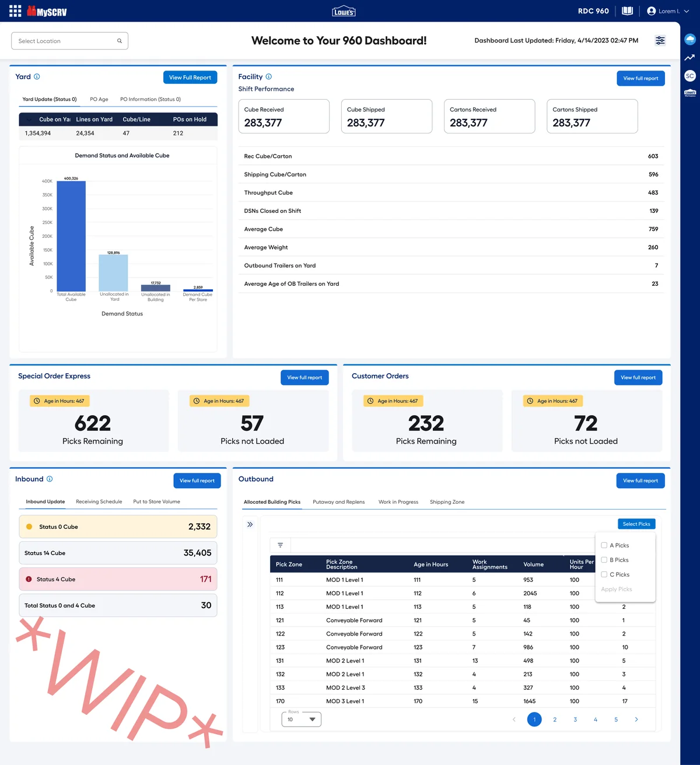700x765 pixels.
Task: Click the Select Location search field
Action: 69,41
